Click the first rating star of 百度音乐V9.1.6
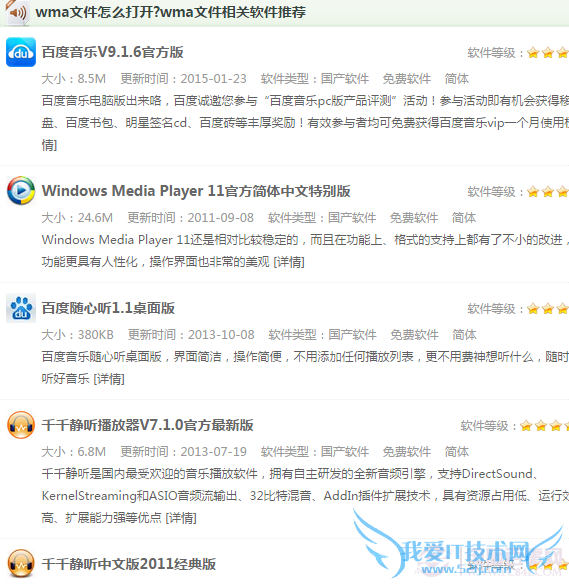The width and height of the screenshot is (569, 584). (x=533, y=53)
